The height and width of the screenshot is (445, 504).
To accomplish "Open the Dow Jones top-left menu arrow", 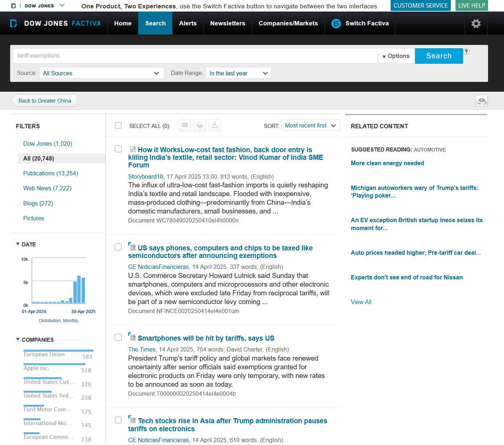I will (x=62, y=5).
